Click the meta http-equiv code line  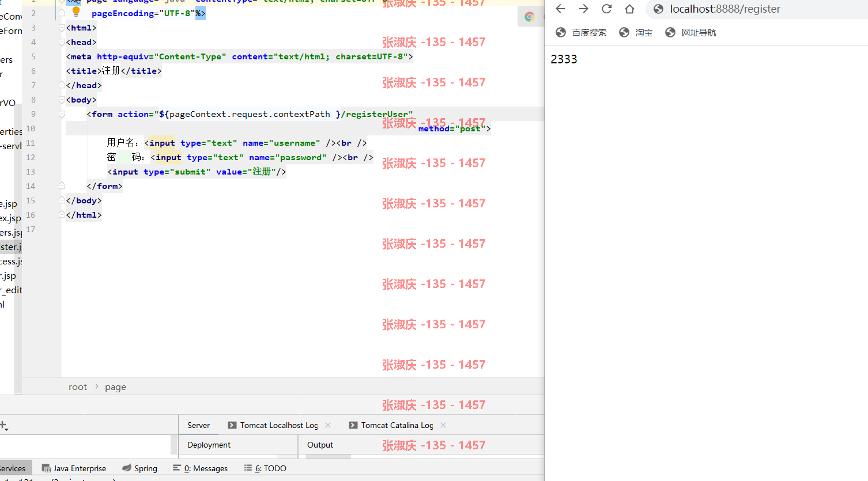click(240, 56)
